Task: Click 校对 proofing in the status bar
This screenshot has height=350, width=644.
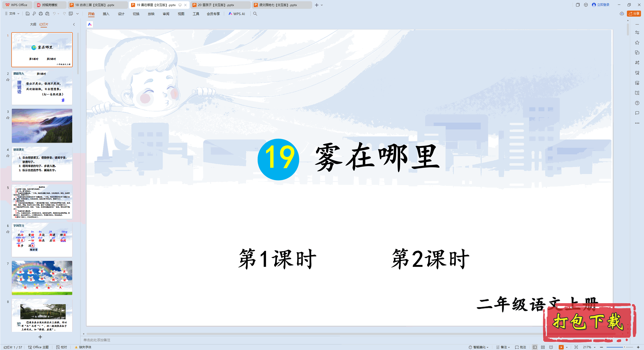Action: (x=62, y=347)
